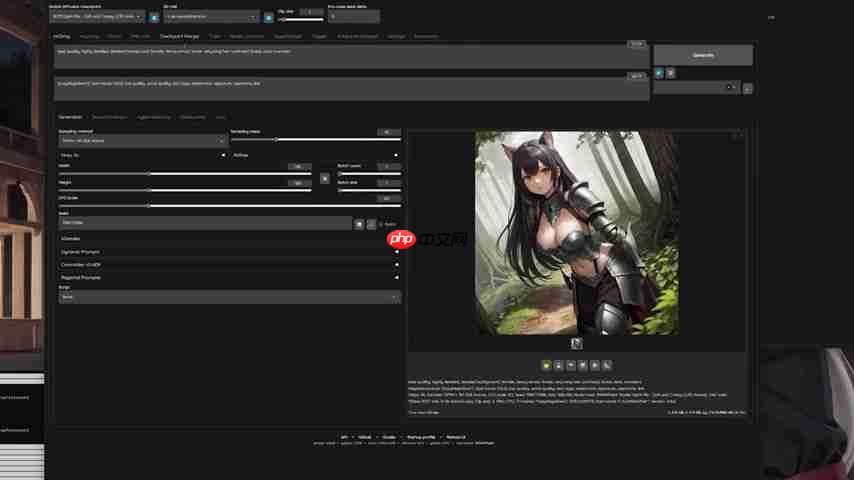The image size is (854, 480).
Task: Adjust the Sampling steps slider
Action: (316, 139)
